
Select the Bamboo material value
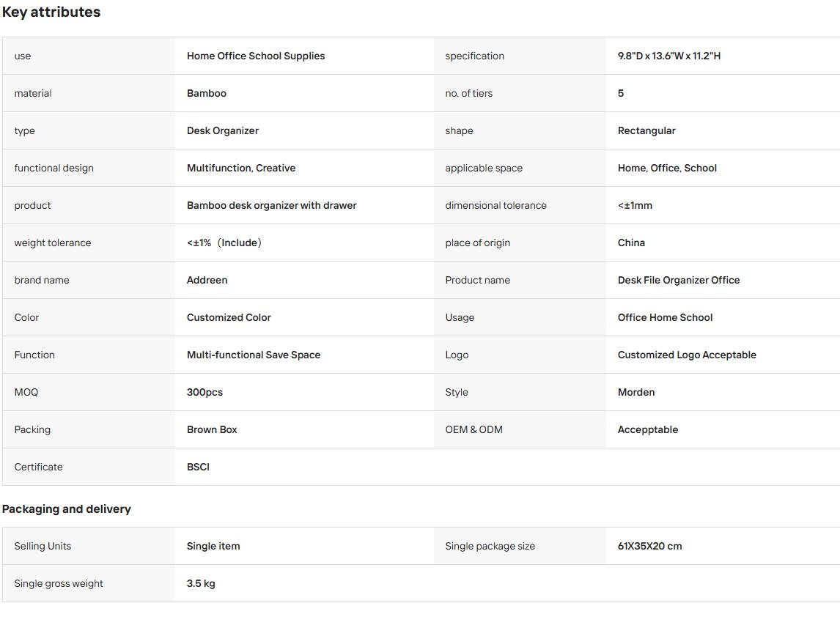[x=206, y=93]
